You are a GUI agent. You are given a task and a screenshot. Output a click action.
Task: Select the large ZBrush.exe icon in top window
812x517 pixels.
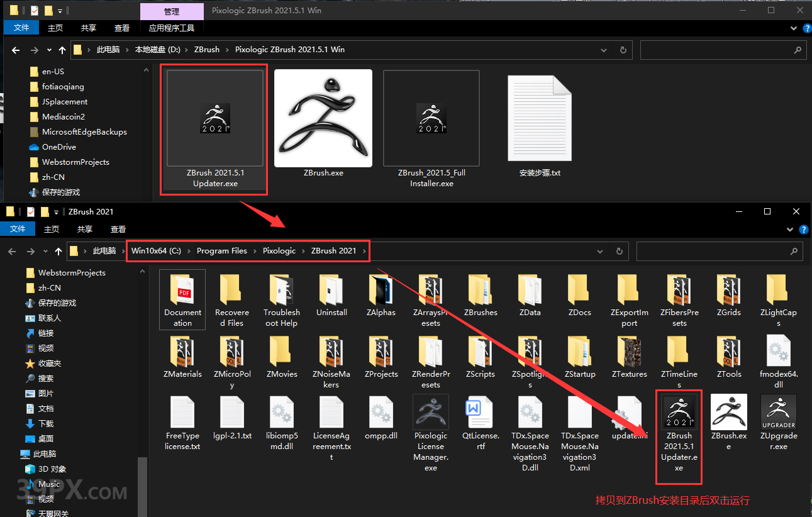pyautogui.click(x=323, y=118)
